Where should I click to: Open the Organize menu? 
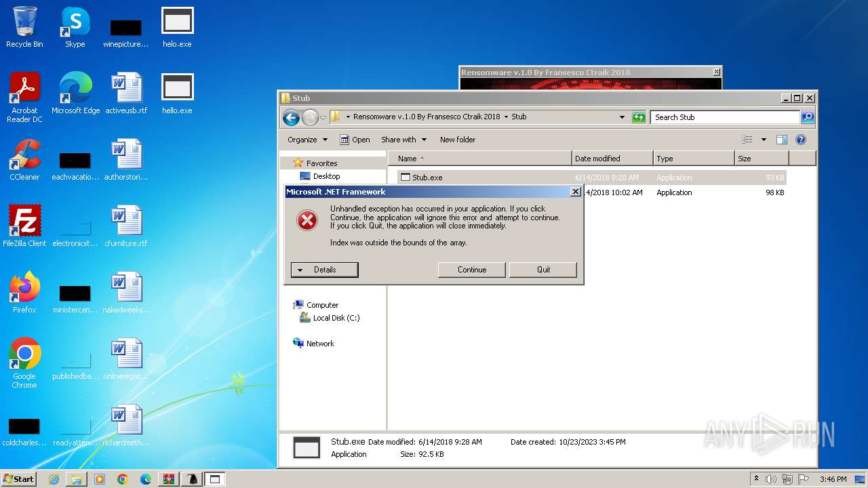tap(307, 140)
